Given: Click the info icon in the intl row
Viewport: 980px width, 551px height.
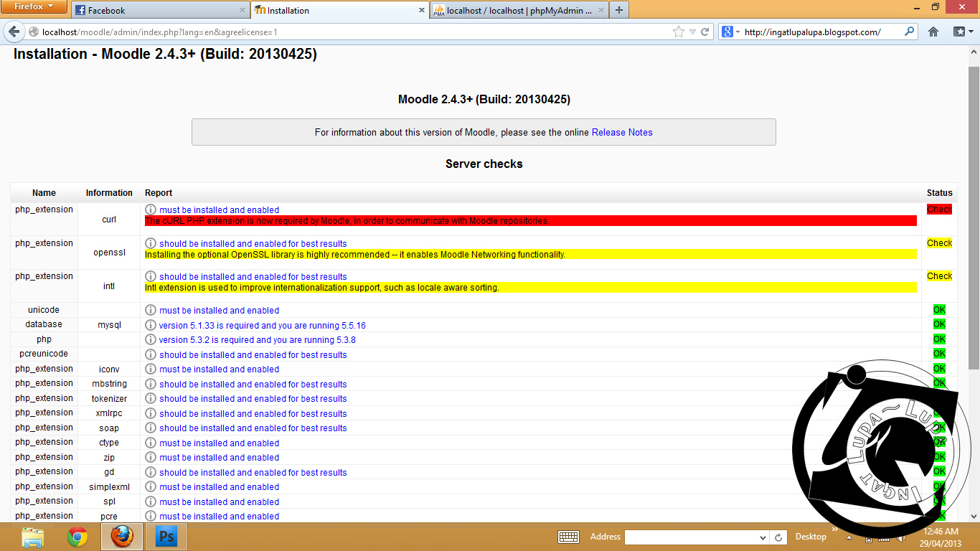Looking at the screenshot, I should coord(151,276).
